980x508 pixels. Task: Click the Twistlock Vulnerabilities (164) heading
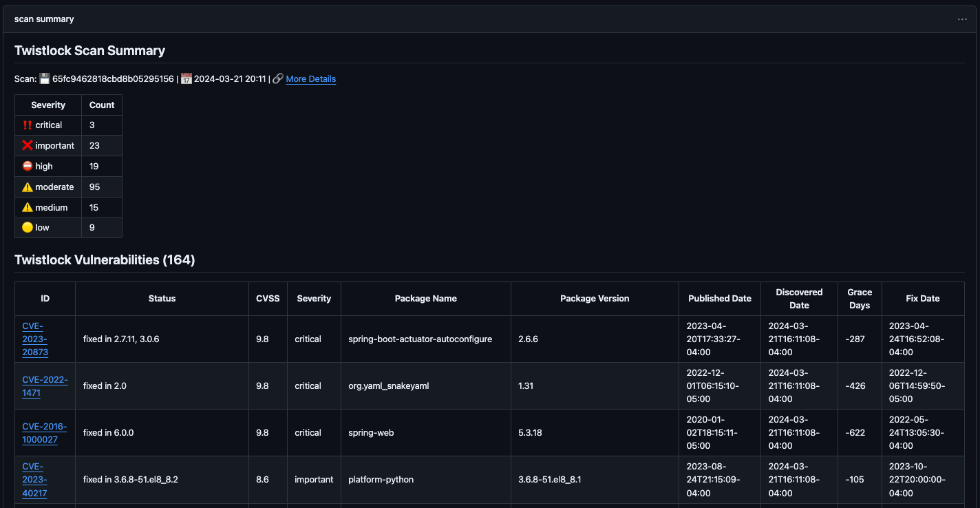105,260
